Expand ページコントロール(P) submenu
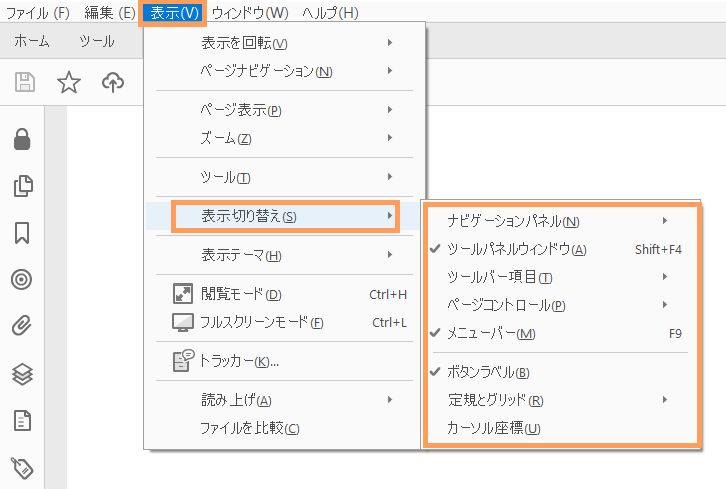The image size is (726, 489). [x=560, y=305]
